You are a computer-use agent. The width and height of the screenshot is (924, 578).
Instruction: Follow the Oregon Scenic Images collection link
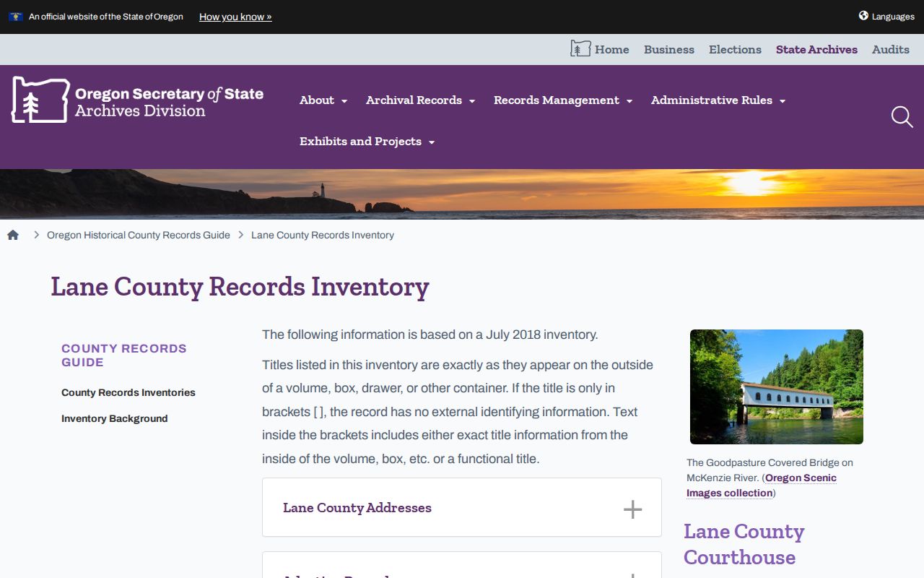tap(762, 486)
